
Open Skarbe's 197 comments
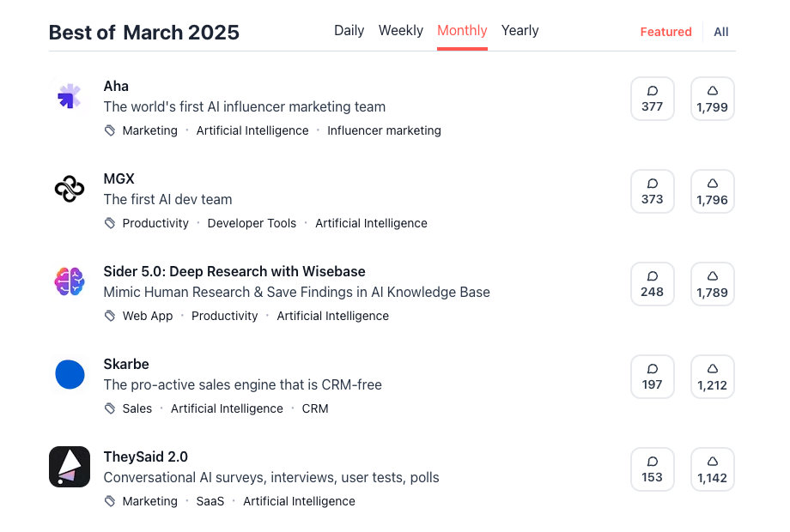point(652,377)
